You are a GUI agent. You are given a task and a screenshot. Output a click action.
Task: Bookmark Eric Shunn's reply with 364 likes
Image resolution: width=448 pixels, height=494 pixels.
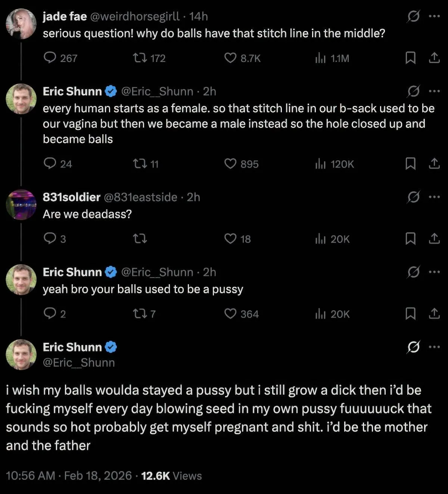(x=410, y=314)
